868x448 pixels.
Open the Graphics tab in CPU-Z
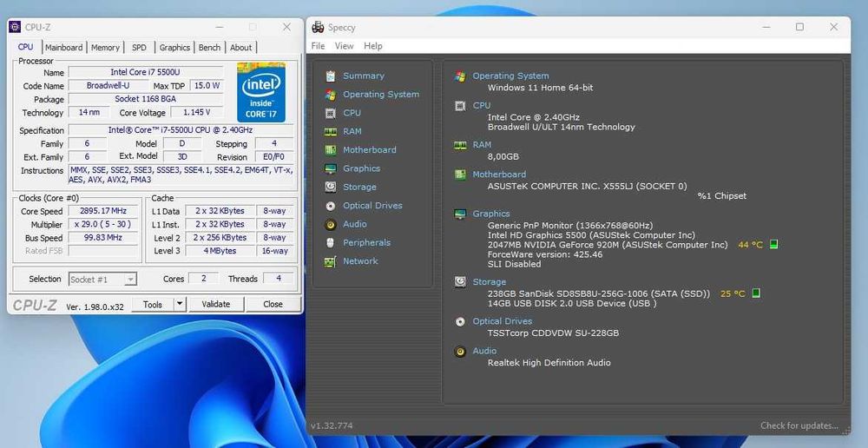tap(175, 48)
